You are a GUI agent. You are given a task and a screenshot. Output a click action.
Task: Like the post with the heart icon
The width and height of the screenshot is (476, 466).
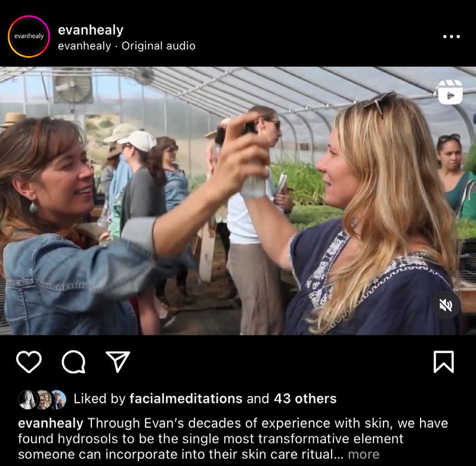[x=29, y=362]
